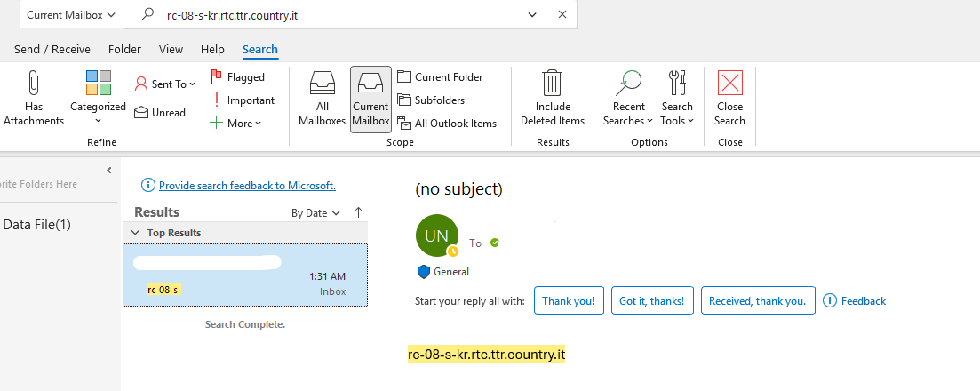Open the Recent Searches dropdown
Image resolution: width=980 pixels, height=391 pixels.
click(x=628, y=99)
